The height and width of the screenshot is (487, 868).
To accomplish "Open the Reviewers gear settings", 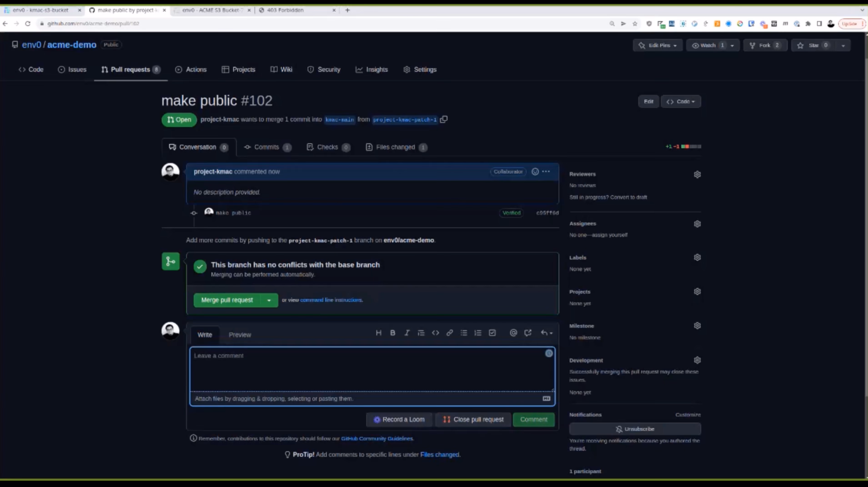I will [x=697, y=174].
